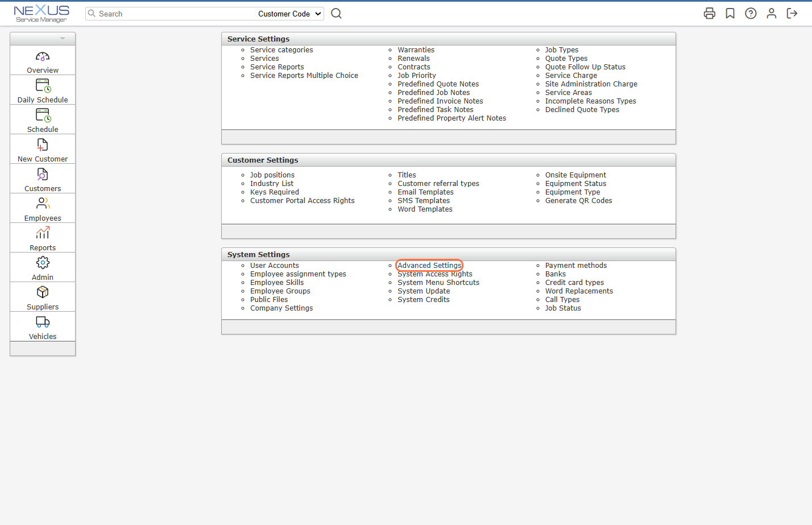Open Service Areas link
This screenshot has width=812, height=525.
[x=569, y=93]
